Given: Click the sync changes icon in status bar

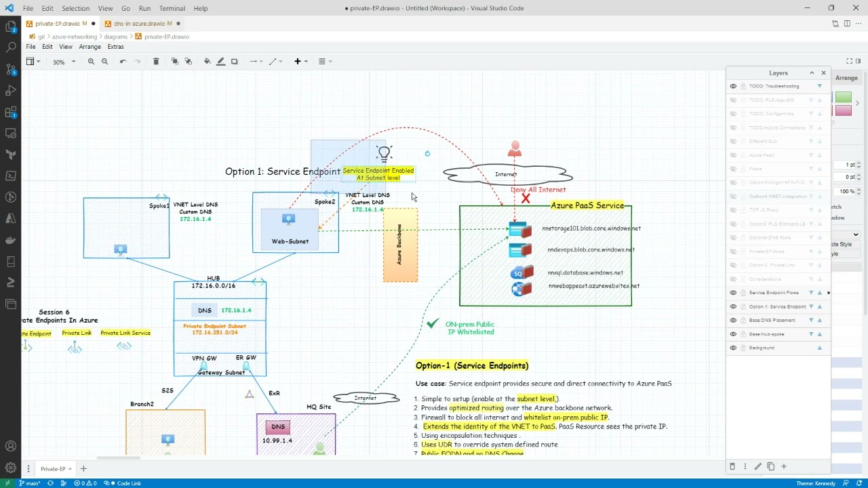Looking at the screenshot, I should coord(50,483).
